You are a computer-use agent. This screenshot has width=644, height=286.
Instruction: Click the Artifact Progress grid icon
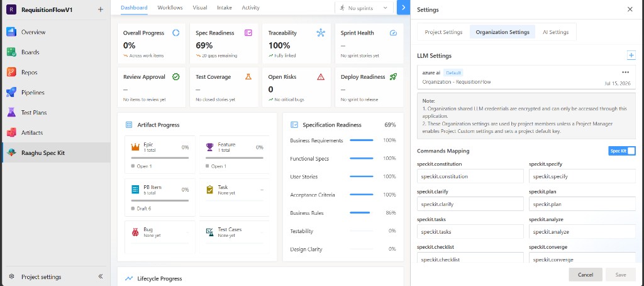coord(129,125)
